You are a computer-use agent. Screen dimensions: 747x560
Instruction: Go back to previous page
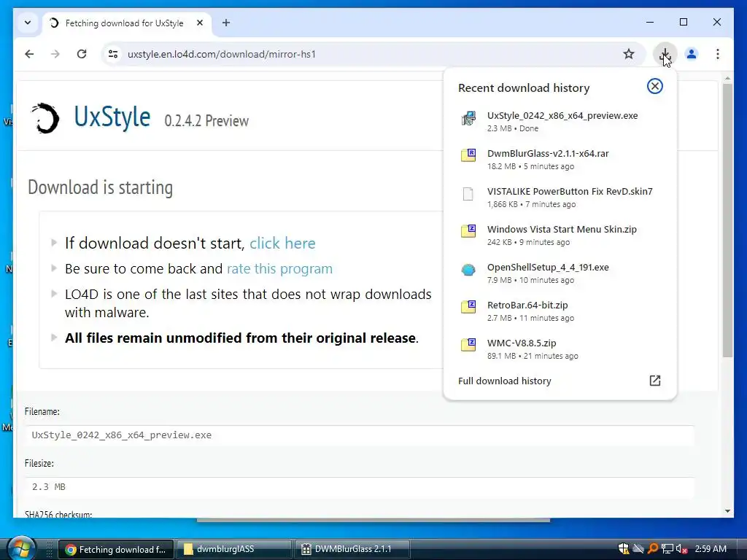[x=29, y=54]
